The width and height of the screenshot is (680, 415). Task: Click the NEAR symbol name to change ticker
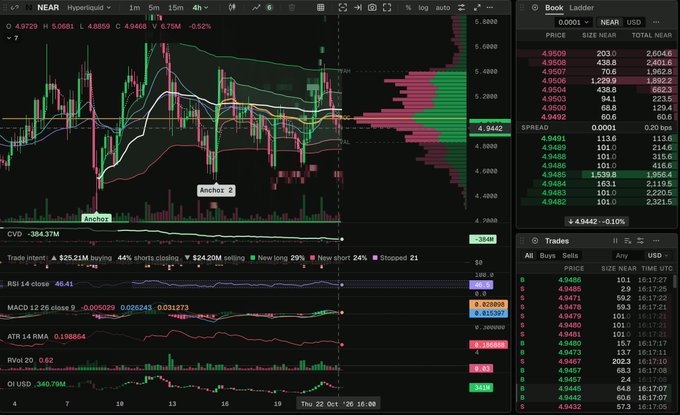(48, 7)
